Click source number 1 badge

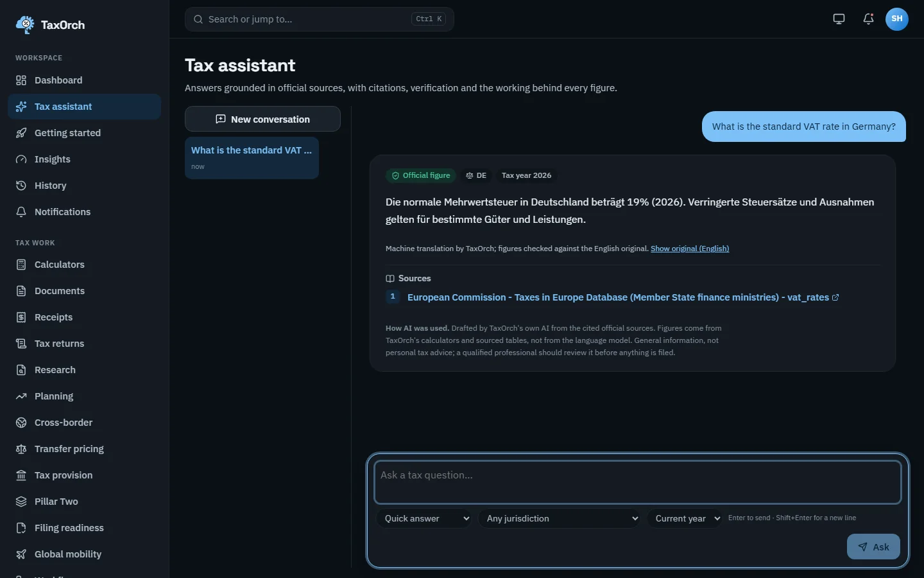pos(393,297)
